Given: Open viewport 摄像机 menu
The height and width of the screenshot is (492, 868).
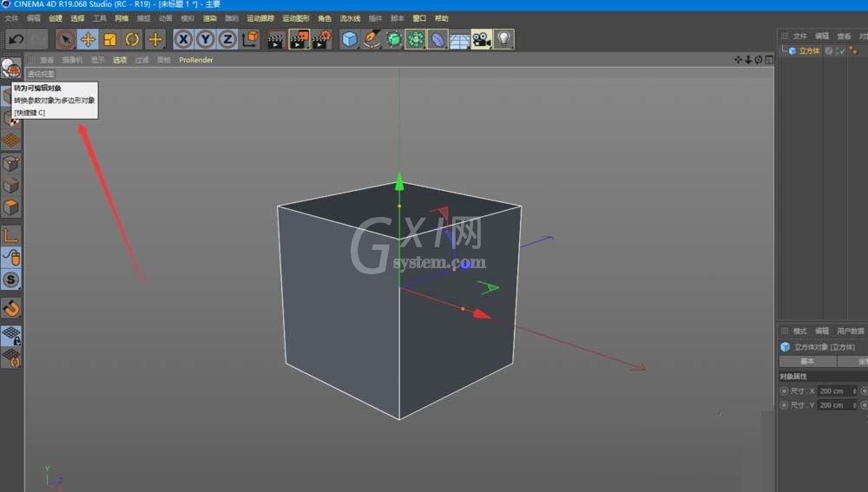Looking at the screenshot, I should (73, 60).
